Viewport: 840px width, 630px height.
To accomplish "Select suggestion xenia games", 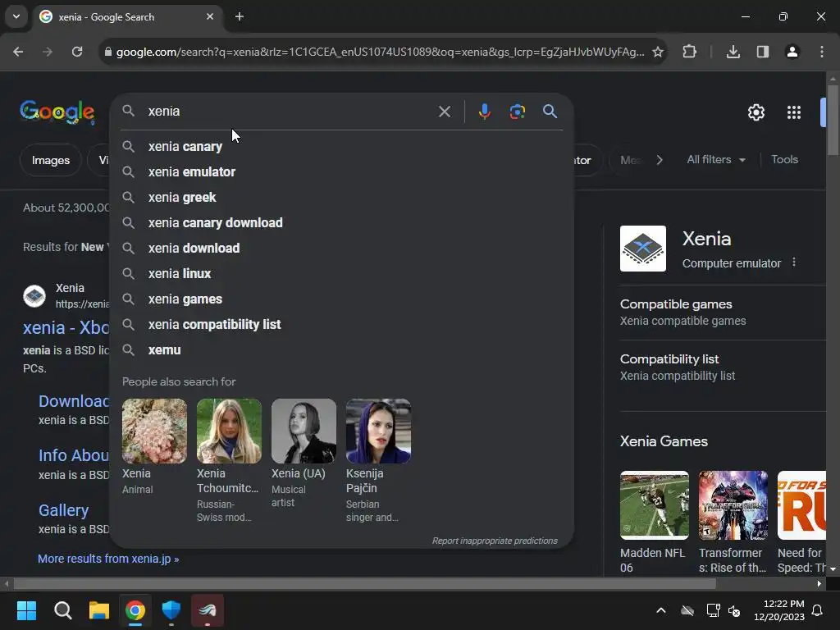I will tap(342, 299).
